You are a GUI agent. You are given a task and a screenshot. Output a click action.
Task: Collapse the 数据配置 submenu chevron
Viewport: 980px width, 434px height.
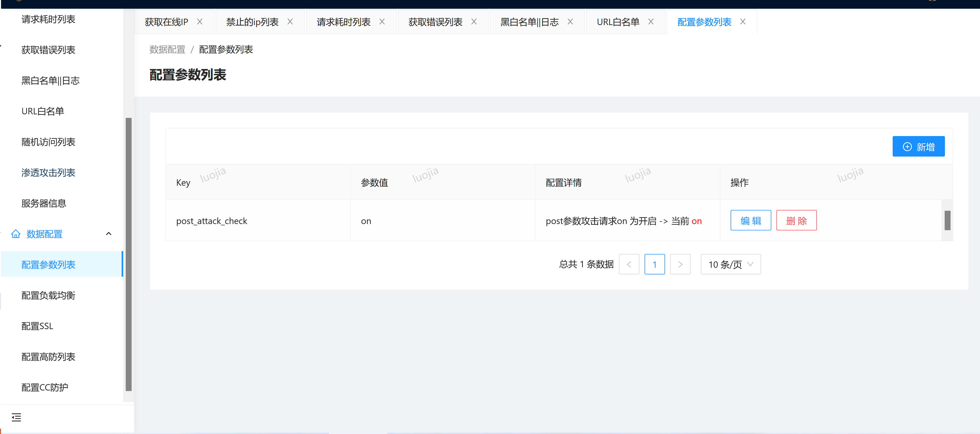pos(108,234)
